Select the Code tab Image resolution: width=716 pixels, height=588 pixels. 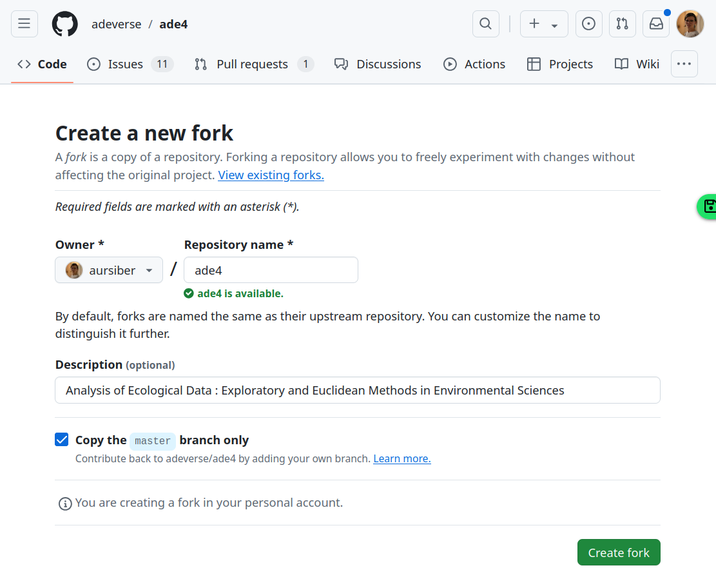click(42, 64)
